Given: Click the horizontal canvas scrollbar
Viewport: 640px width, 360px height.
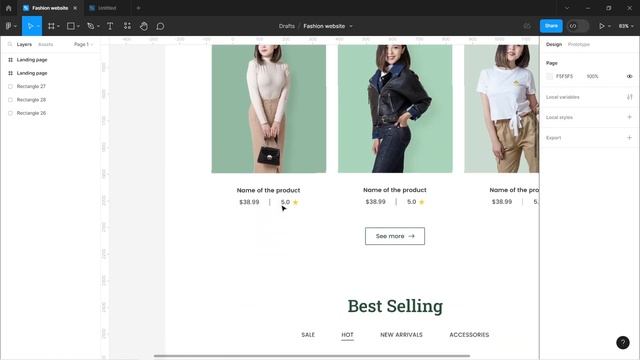Looking at the screenshot, I should click(312, 356).
